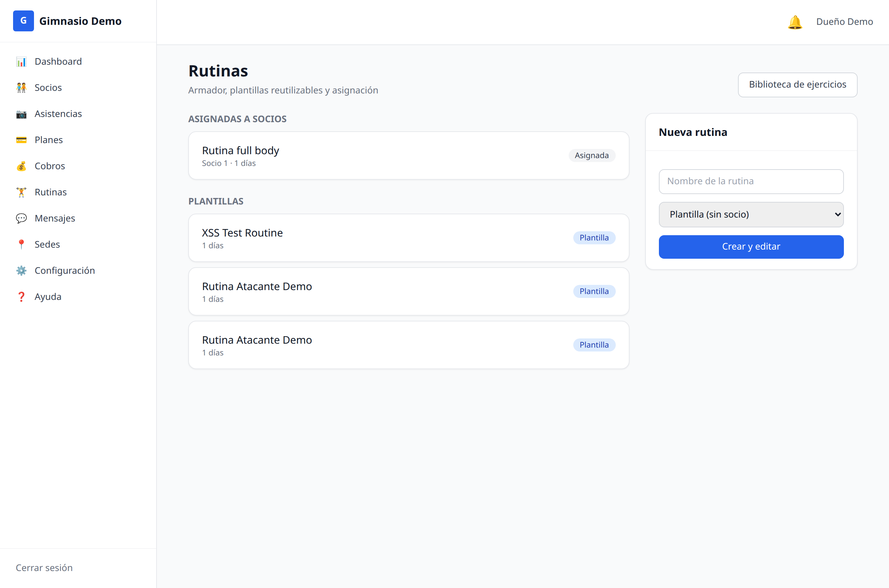889x588 pixels.
Task: Click the Plantilla badge on XSS Test Routine
Action: [594, 238]
